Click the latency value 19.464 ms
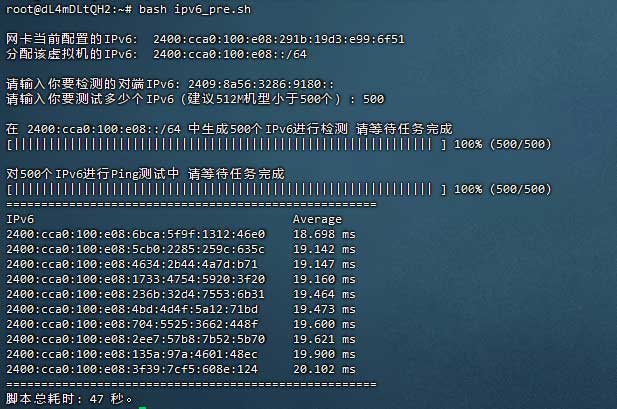Screen dimensions: 617x409 point(324,294)
